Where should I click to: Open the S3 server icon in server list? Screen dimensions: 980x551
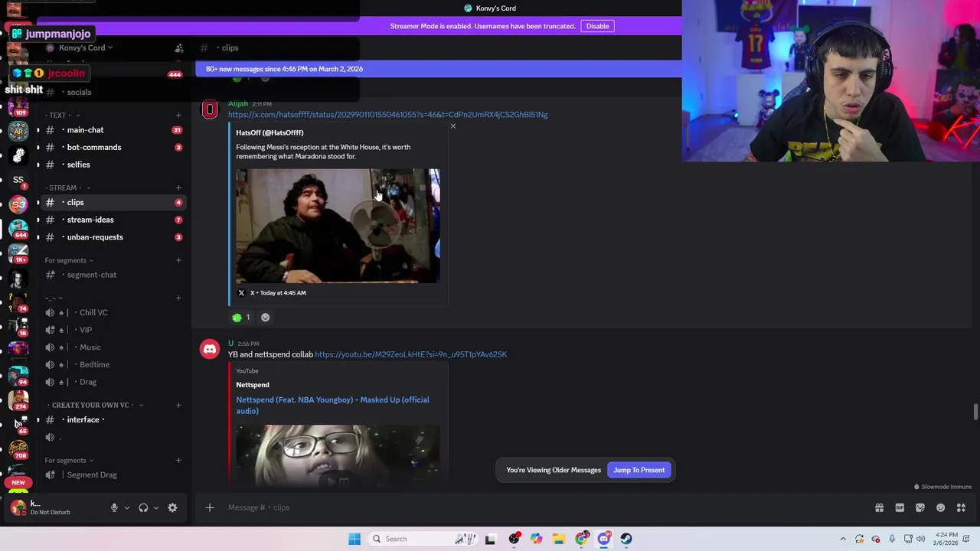point(18,204)
